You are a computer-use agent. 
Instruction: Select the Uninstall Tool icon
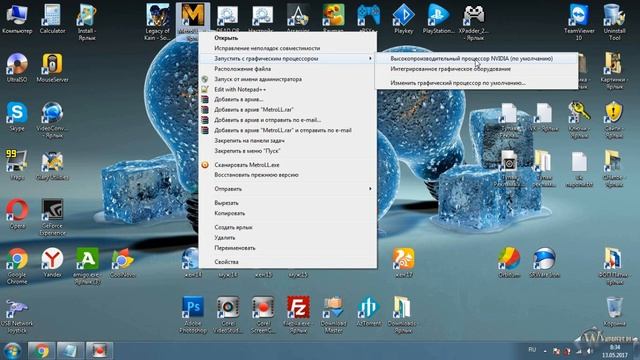coord(614,22)
